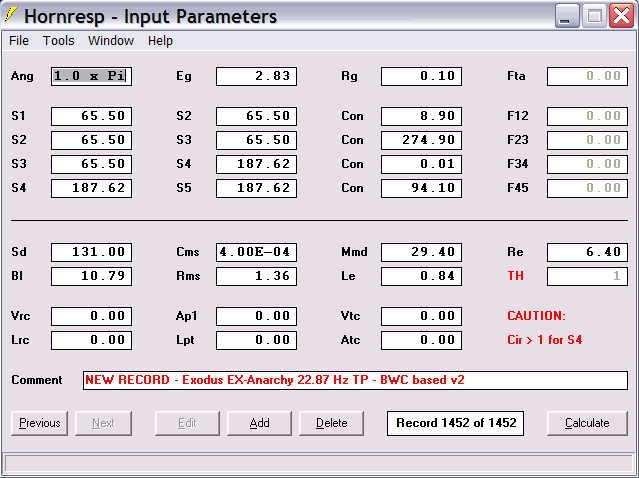The width and height of the screenshot is (639, 478).
Task: Click the Ap1 field
Action: coord(256,316)
